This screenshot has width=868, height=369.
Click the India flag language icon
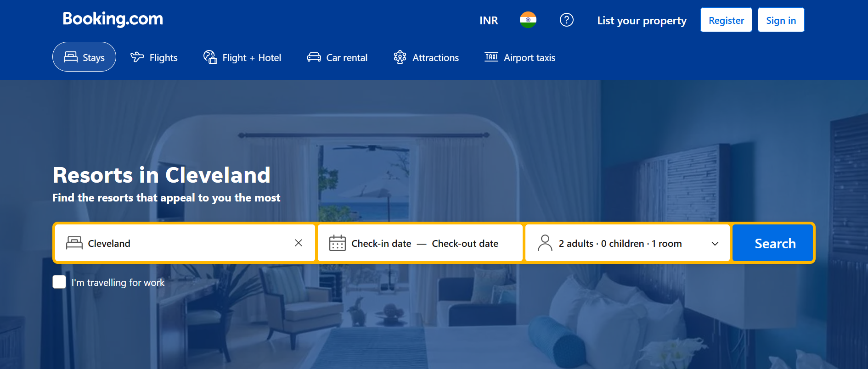(528, 20)
